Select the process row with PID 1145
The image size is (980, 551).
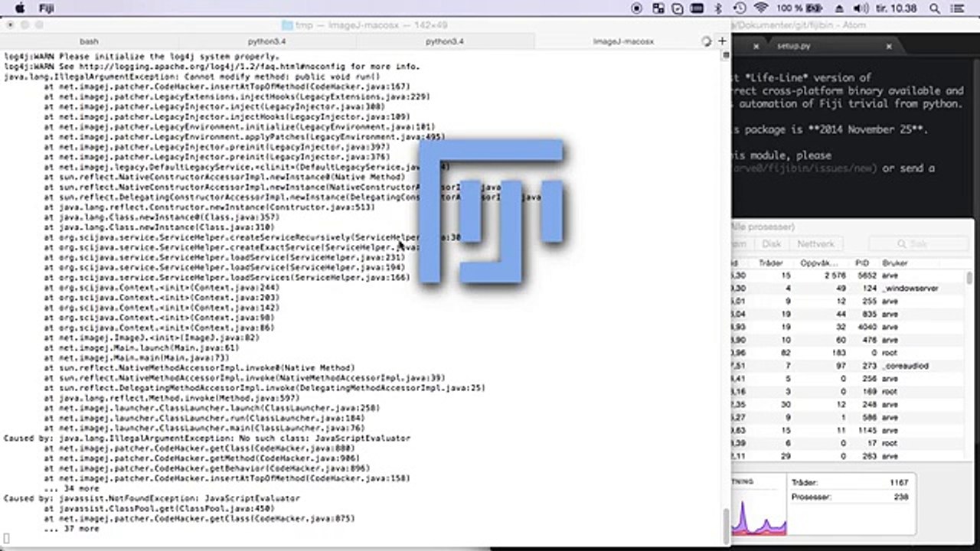[848, 430]
